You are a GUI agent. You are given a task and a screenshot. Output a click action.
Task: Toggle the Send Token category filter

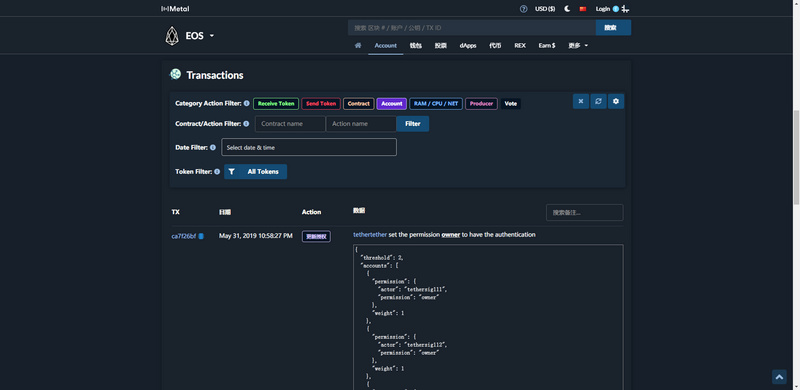321,104
